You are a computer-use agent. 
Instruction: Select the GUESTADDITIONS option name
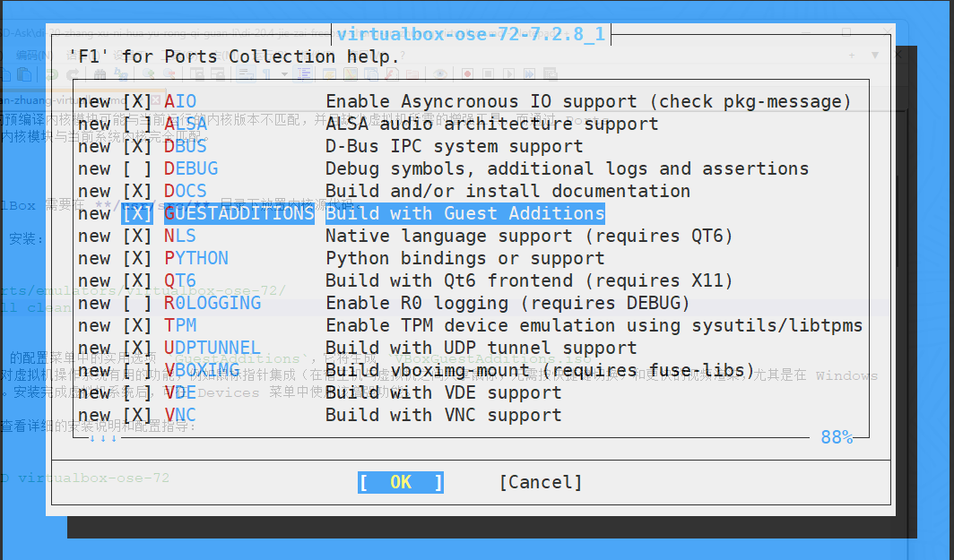pyautogui.click(x=239, y=214)
